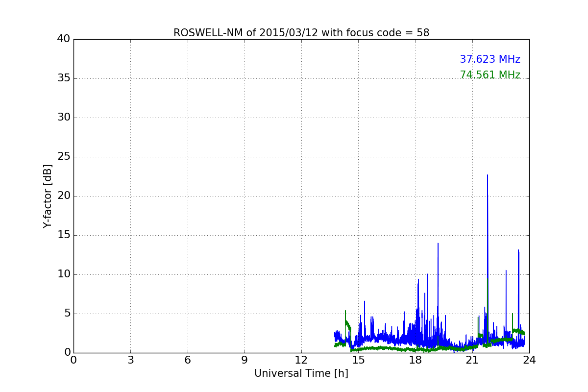Click x-axis tick label 6

pyautogui.click(x=187, y=360)
